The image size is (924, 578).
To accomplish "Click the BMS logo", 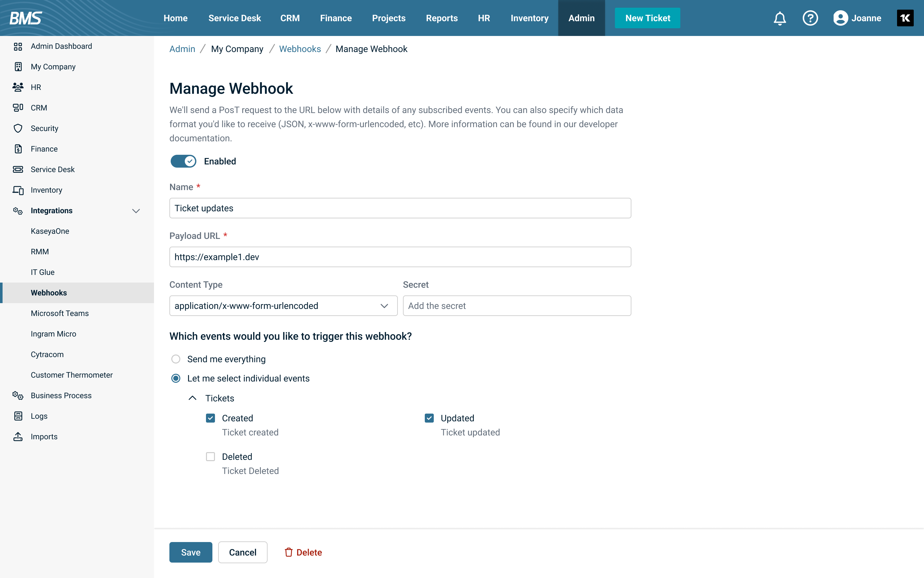I will pyautogui.click(x=26, y=18).
